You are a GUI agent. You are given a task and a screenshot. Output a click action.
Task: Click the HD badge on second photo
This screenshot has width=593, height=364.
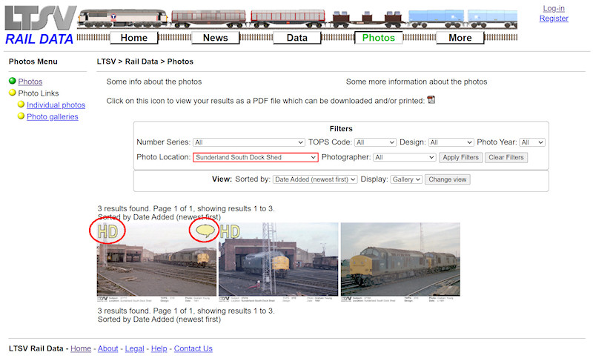230,231
